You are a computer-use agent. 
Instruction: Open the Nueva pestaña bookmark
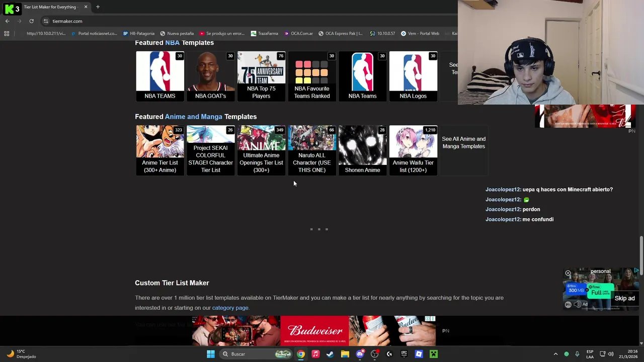[x=177, y=34]
